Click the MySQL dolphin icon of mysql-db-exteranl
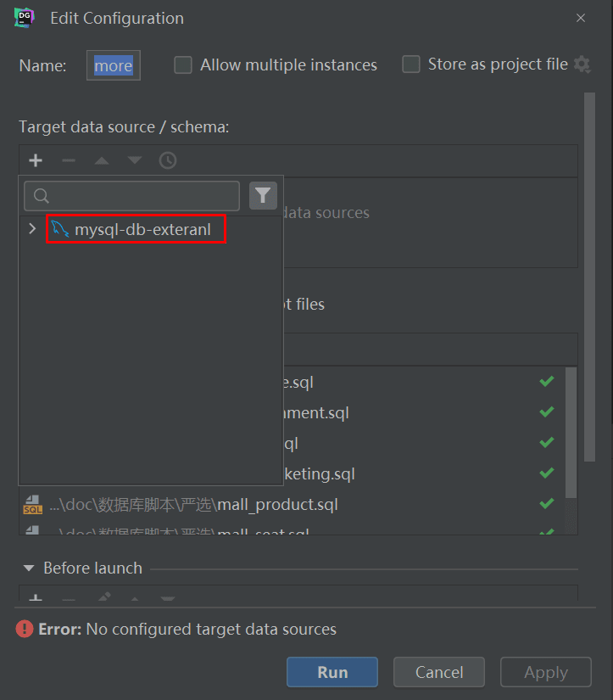 pyautogui.click(x=60, y=229)
